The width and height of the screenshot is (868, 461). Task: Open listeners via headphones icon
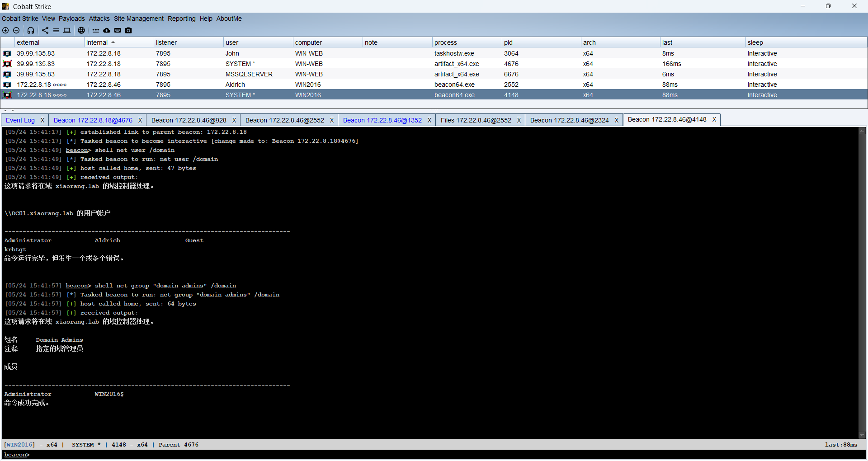[x=31, y=30]
